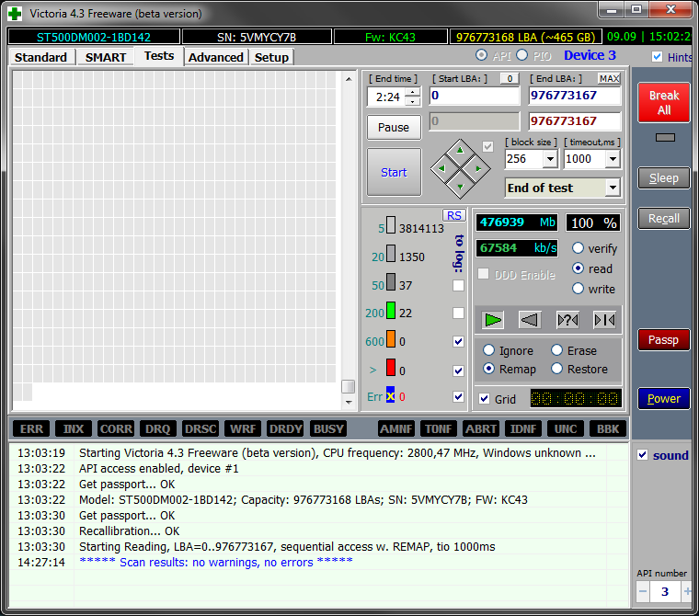
Task: Select the PIO access radio button
Action: (522, 55)
